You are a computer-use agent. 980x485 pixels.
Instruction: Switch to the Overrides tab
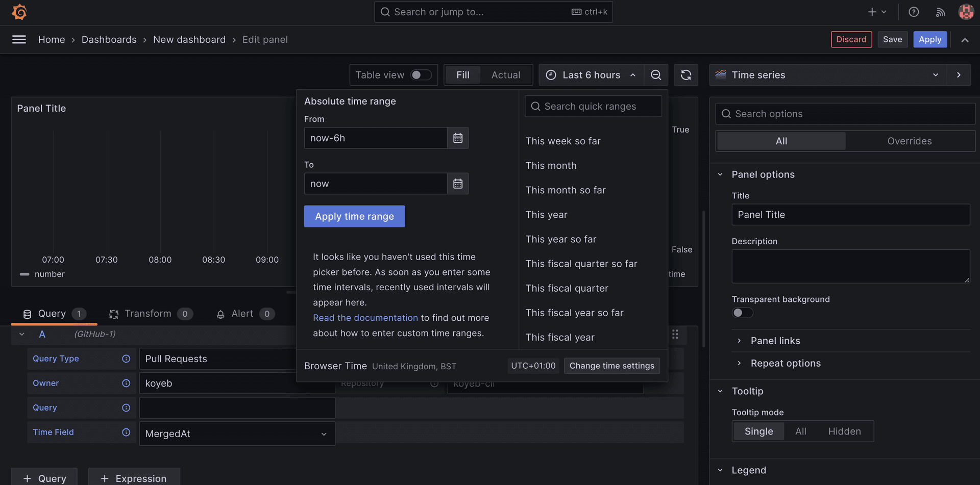click(x=909, y=141)
